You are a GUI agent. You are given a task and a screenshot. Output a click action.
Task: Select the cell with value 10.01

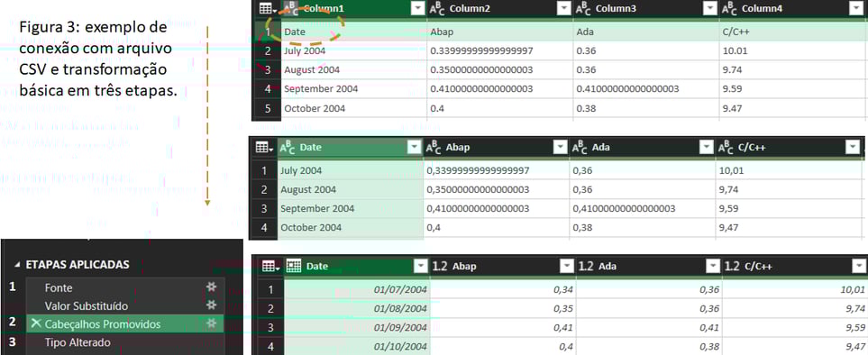(x=792, y=50)
